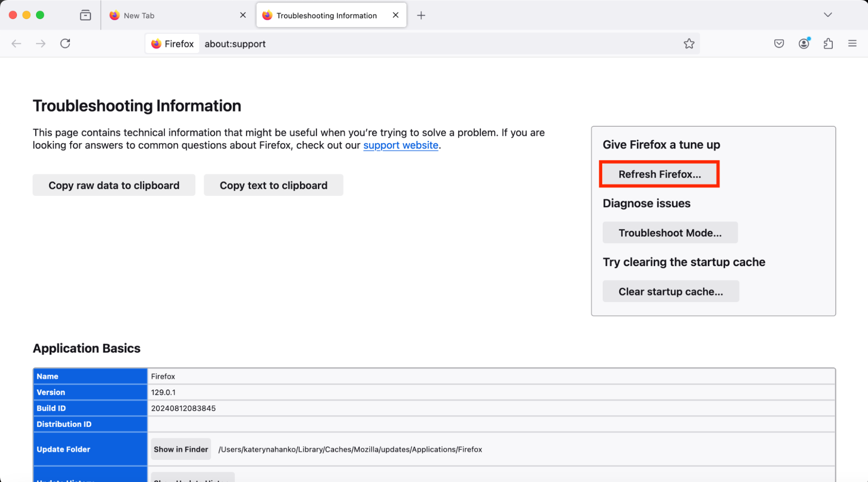
Task: Click the Distribution ID row header
Action: [90, 424]
